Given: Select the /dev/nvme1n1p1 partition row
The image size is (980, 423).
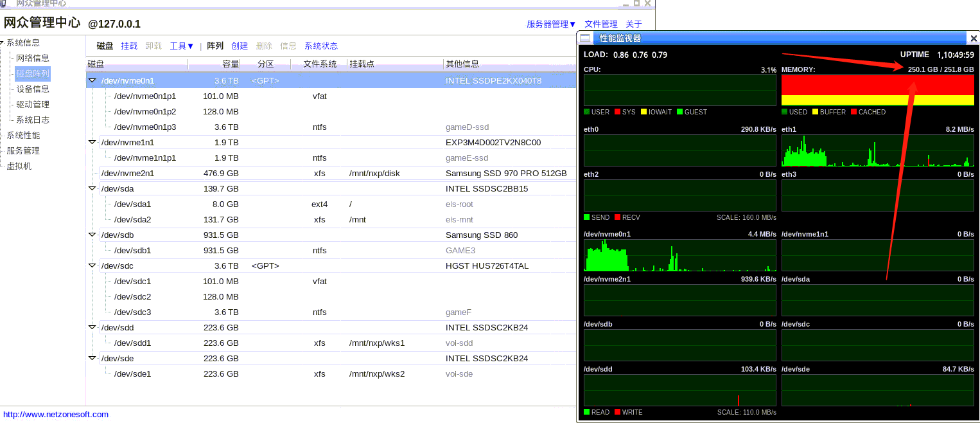Looking at the screenshot, I should (331, 158).
